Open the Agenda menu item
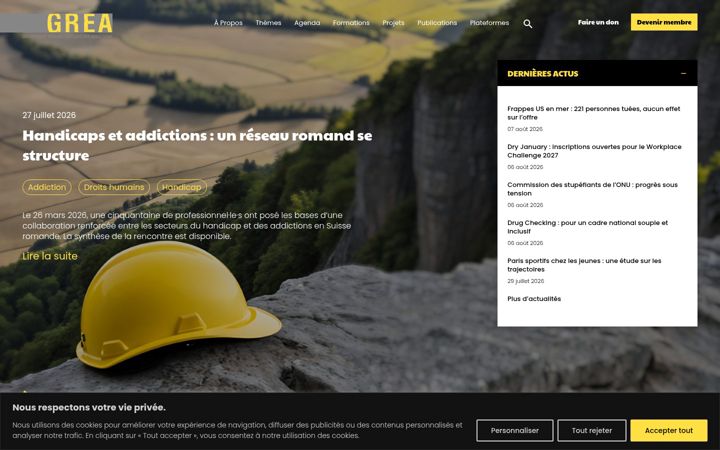 (x=307, y=22)
